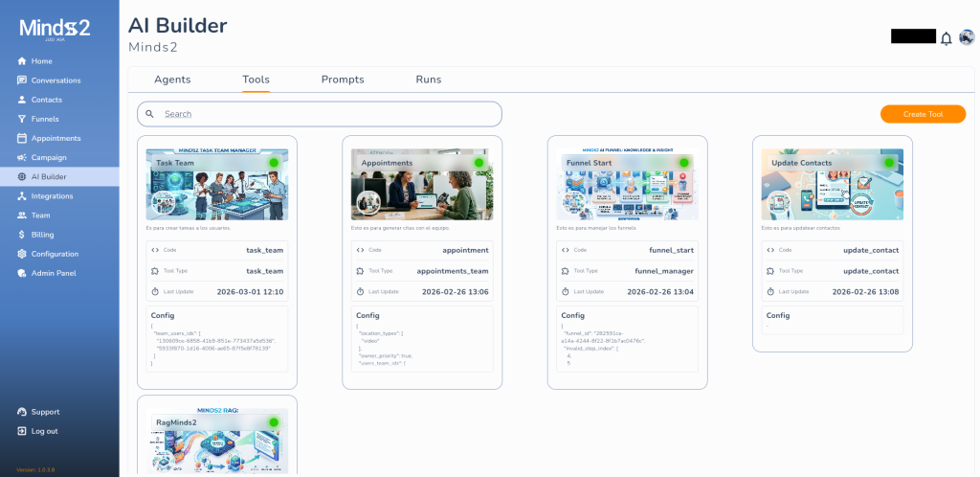This screenshot has height=477, width=980.
Task: Click the Search tools input field
Action: pyautogui.click(x=325, y=114)
